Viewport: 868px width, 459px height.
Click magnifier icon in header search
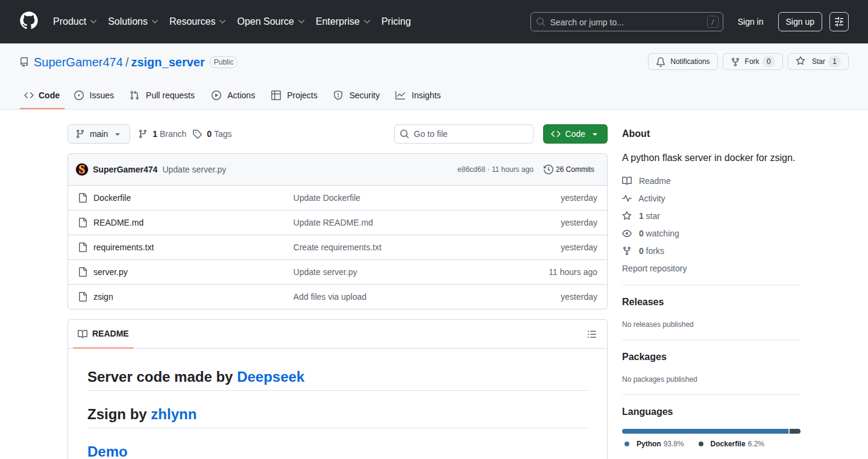541,22
